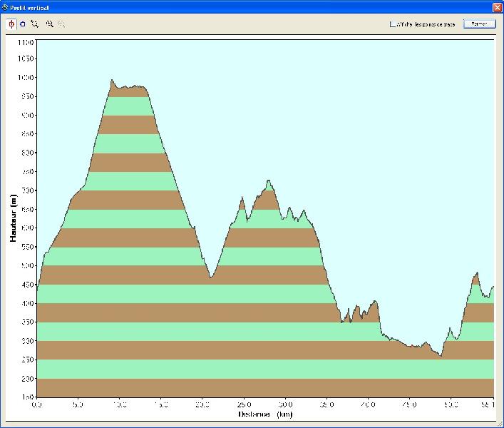Zoom in with the magnifier plus icon
The height and width of the screenshot is (428, 504).
point(49,24)
